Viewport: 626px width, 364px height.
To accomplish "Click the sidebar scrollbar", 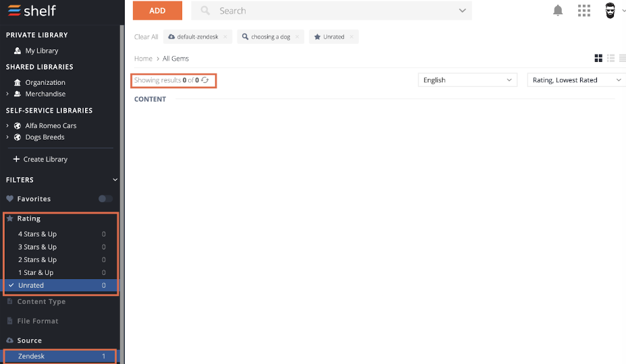I will click(x=122, y=194).
